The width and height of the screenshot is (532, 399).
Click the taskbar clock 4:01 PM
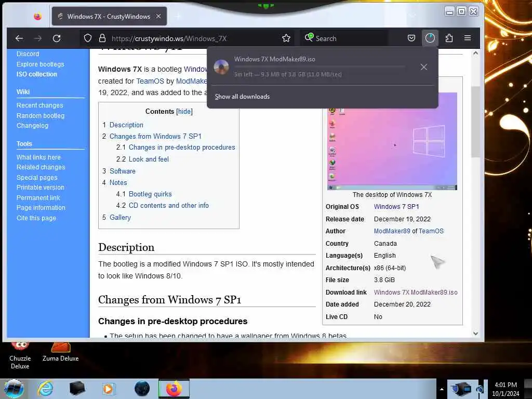506,389
